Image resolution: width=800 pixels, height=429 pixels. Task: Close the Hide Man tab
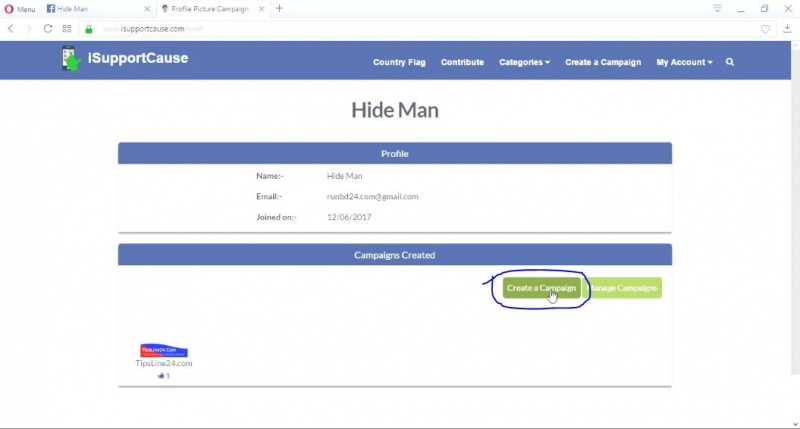point(147,9)
